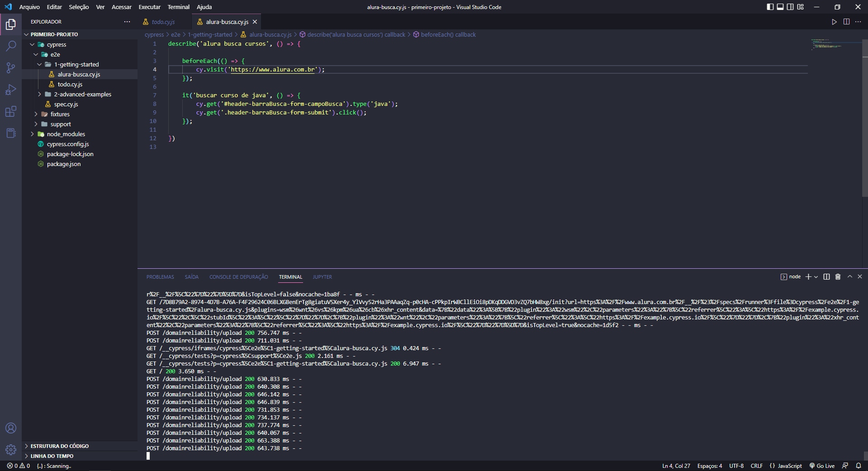Change encoding via UTF-8 status item
The width and height of the screenshot is (868, 471).
coord(736,466)
